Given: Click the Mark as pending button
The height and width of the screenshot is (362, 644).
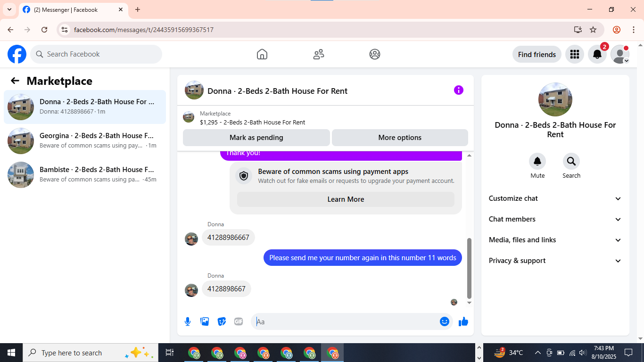Looking at the screenshot, I should (256, 138).
